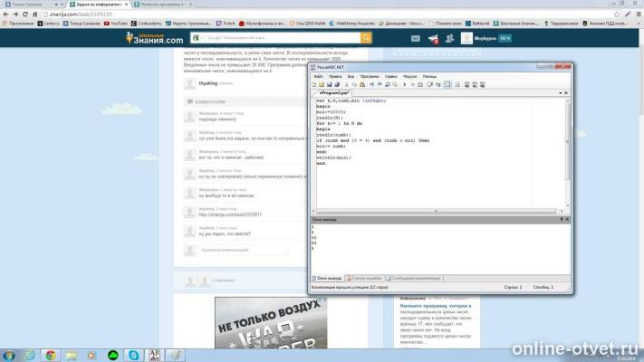Switch to the Список ошибок bottom tab
The height and width of the screenshot is (362, 644).
(x=364, y=278)
